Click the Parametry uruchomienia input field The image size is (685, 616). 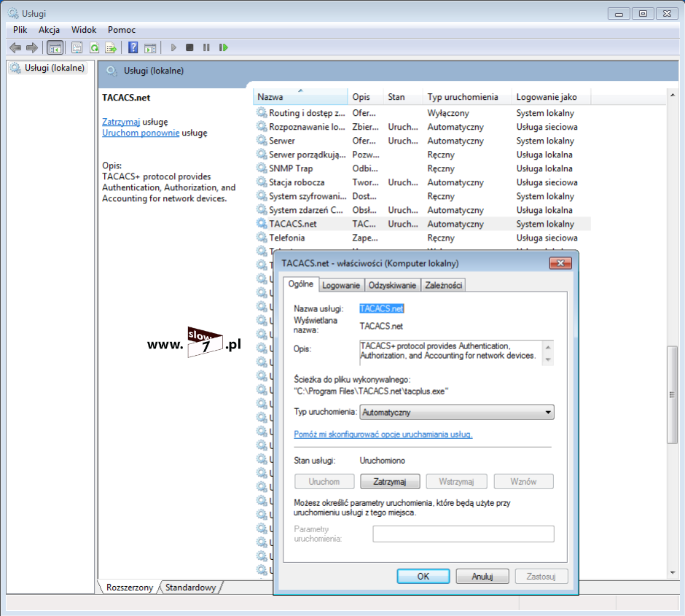pos(463,534)
